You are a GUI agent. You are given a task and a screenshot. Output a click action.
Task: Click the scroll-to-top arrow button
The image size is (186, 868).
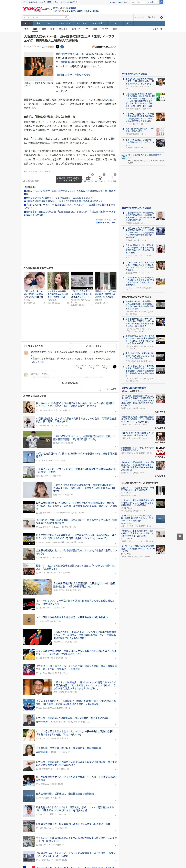pyautogui.click(x=180, y=536)
